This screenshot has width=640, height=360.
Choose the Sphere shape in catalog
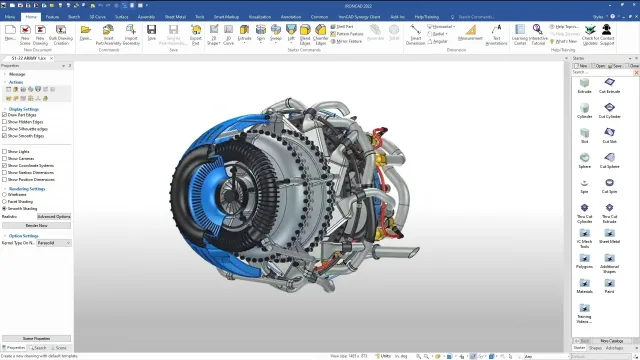(x=584, y=160)
